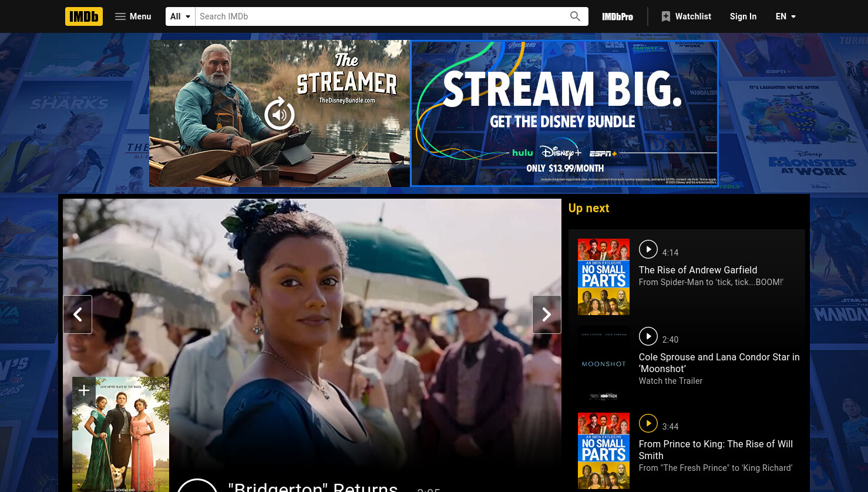Expand the EN language dropdown
The height and width of the screenshot is (492, 868).
786,16
